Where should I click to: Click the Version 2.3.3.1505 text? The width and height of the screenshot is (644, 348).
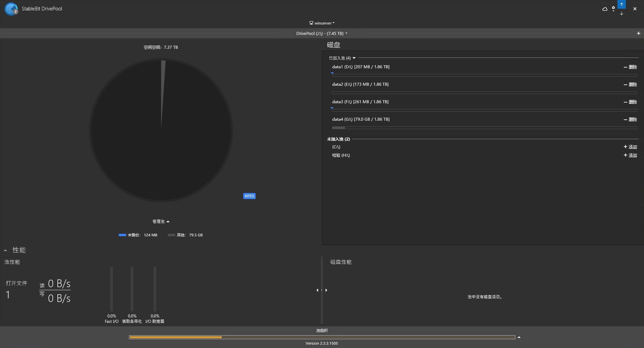pos(322,343)
